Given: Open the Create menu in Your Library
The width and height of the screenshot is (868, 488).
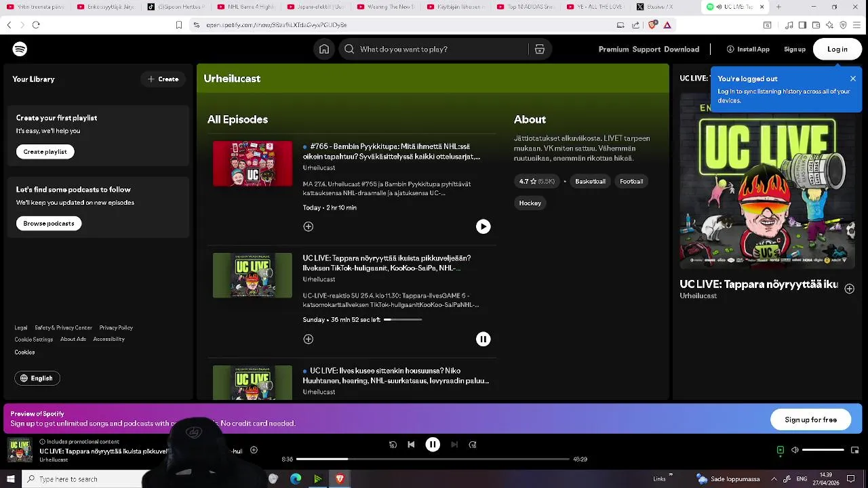Looking at the screenshot, I should pyautogui.click(x=163, y=79).
